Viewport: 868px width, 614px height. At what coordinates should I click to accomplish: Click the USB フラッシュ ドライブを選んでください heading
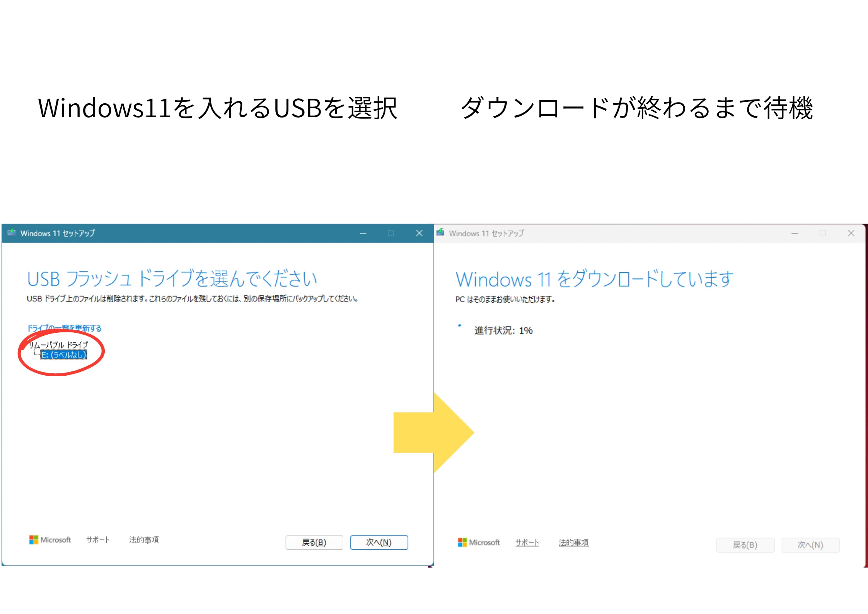(x=172, y=279)
